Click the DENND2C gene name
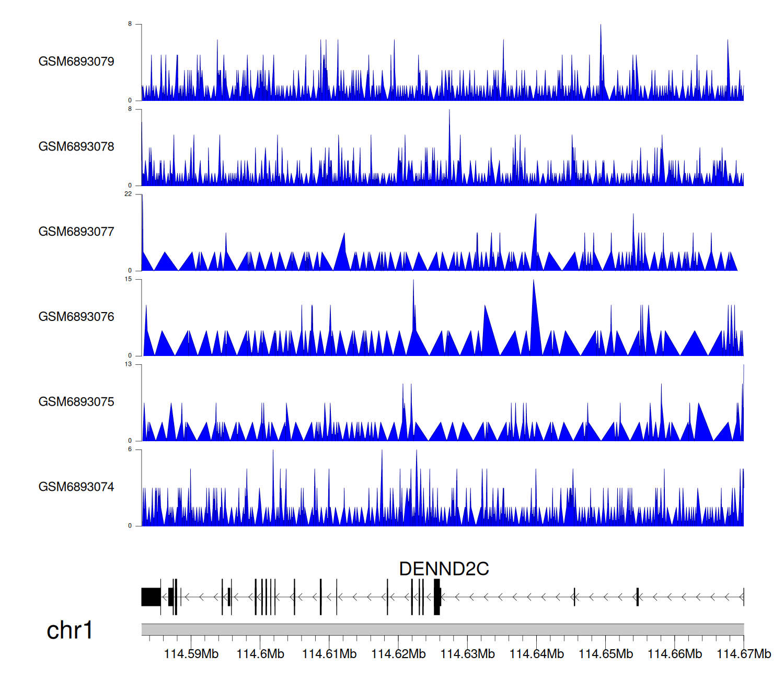The width and height of the screenshot is (784, 690). [x=444, y=569]
